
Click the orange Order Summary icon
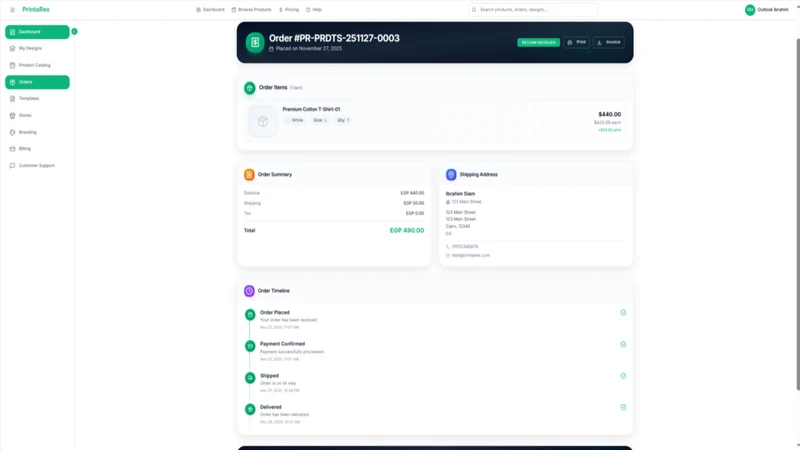[249, 174]
